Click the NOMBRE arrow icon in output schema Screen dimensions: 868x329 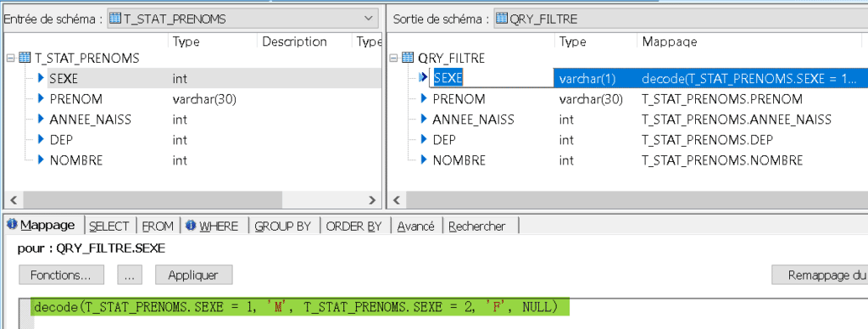pyautogui.click(x=424, y=160)
